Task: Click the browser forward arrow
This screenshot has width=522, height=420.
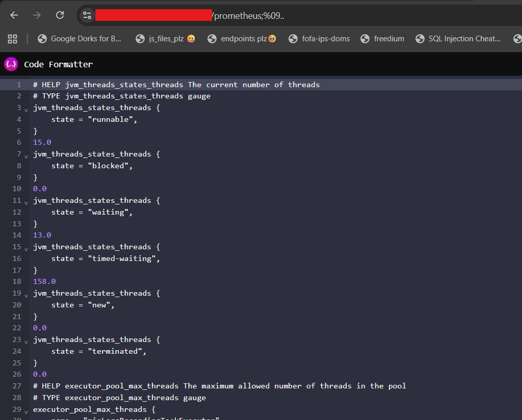Action: coord(37,15)
